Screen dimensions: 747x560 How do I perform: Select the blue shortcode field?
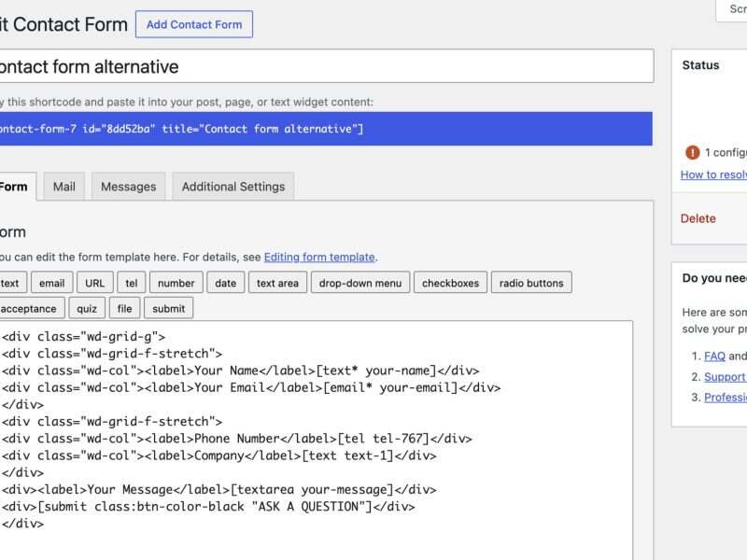click(x=326, y=129)
